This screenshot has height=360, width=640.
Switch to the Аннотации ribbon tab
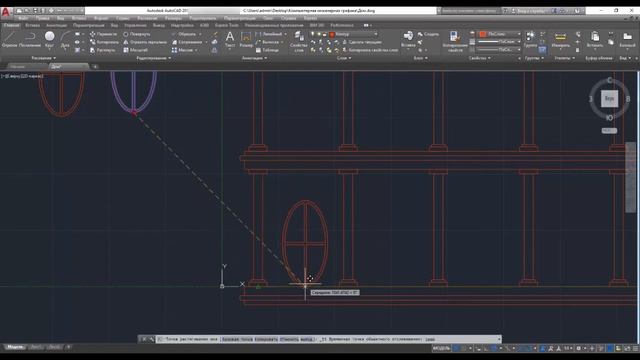(x=56, y=25)
